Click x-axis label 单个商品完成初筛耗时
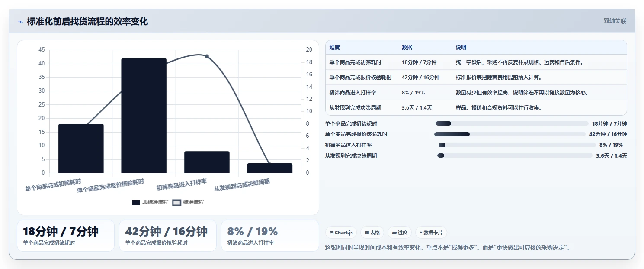The height and width of the screenshot is (269, 644). (x=53, y=185)
